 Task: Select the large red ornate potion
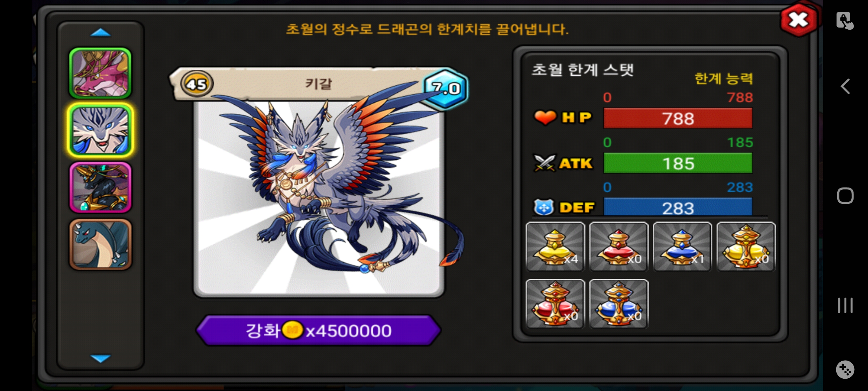point(555,304)
